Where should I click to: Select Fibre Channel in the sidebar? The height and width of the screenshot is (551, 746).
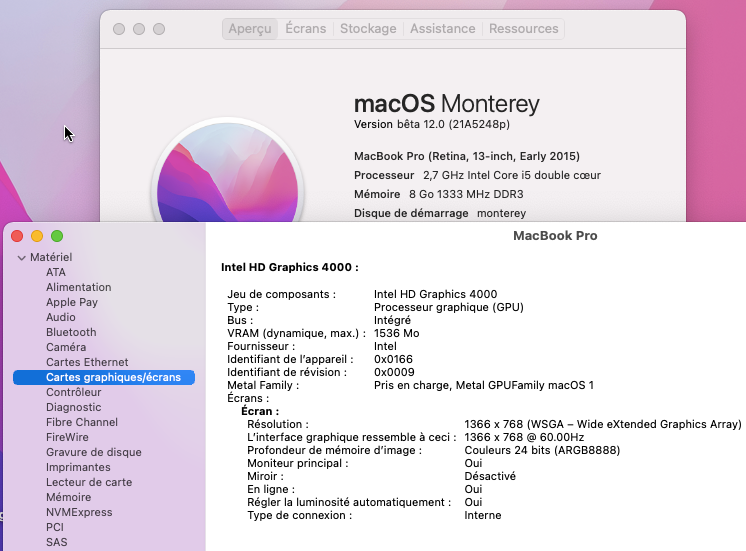(x=82, y=422)
